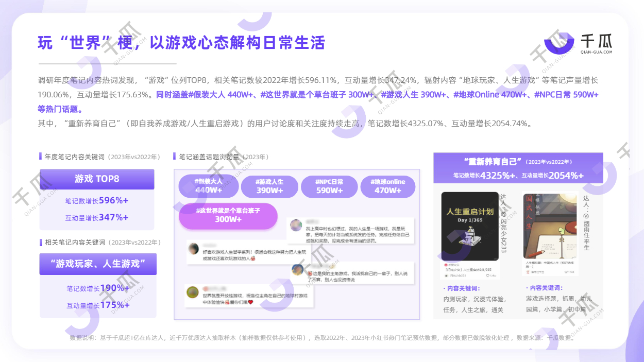
Task: Click the avatar on the 世界就是开放性游戏 comment
Action: point(193,292)
